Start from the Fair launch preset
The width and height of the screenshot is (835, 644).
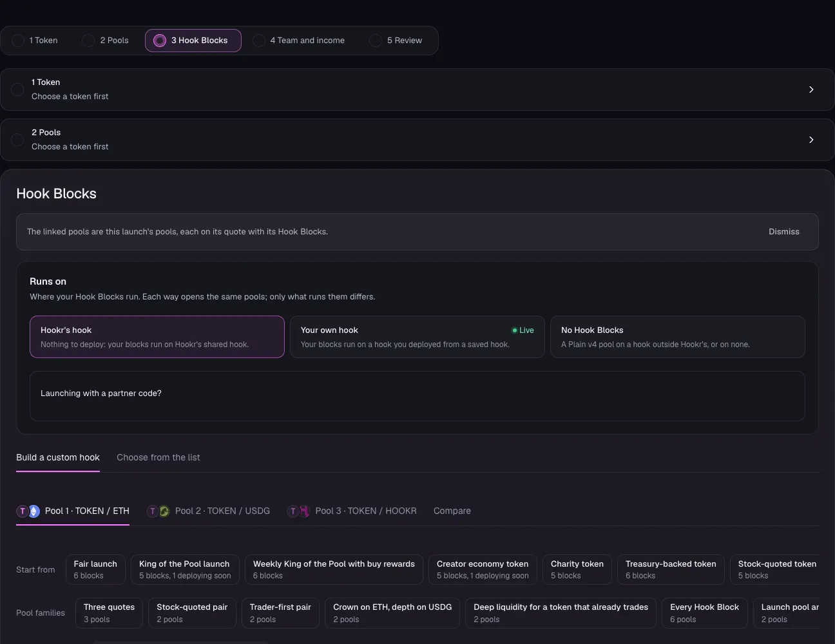(x=95, y=570)
